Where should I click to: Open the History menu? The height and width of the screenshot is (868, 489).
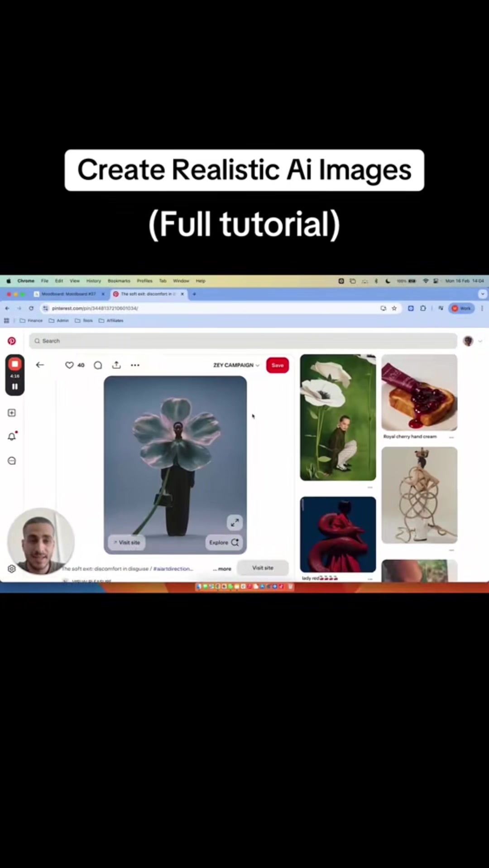[94, 281]
